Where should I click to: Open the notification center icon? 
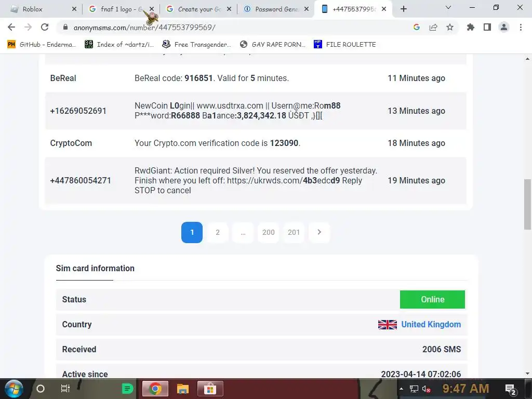click(x=511, y=390)
